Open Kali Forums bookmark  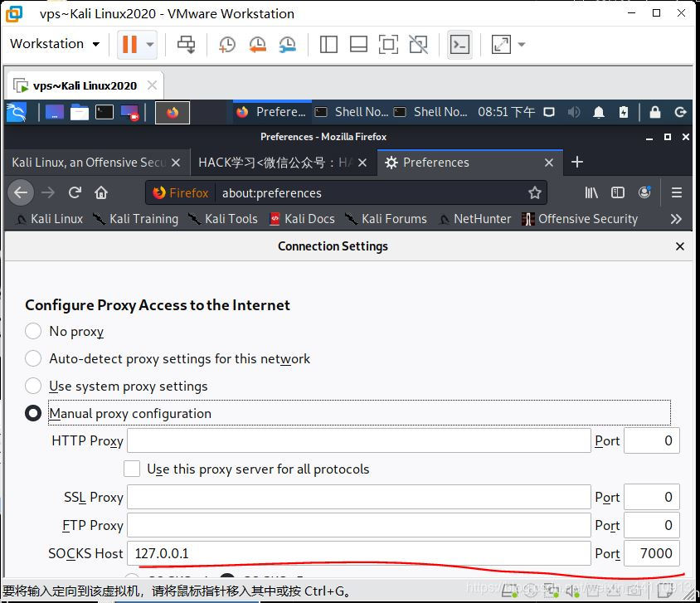point(386,219)
